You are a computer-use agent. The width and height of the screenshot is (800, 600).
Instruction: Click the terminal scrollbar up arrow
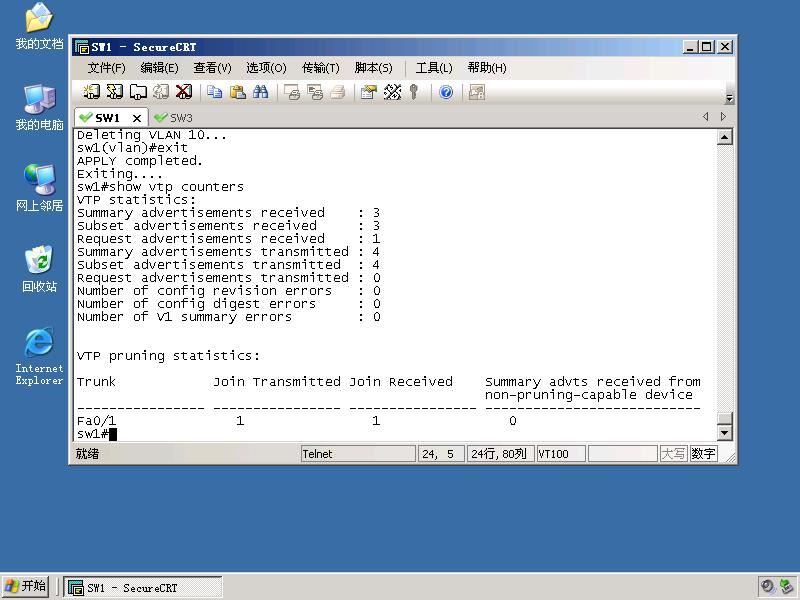(x=725, y=137)
